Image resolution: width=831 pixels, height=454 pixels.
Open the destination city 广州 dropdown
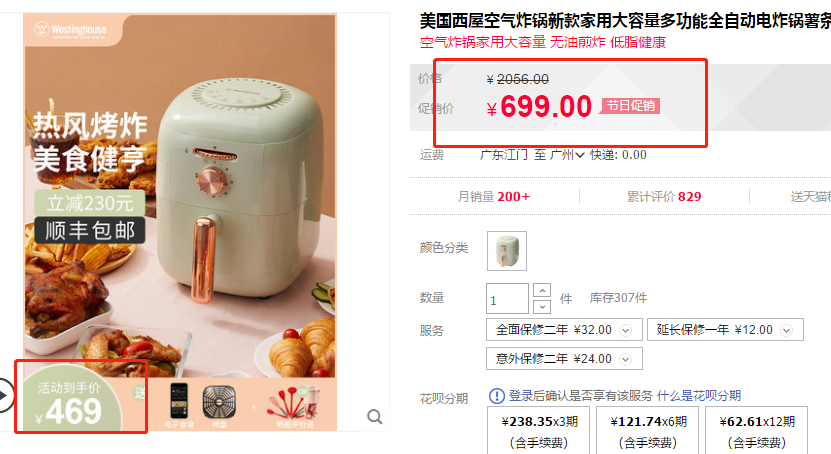pos(567,155)
